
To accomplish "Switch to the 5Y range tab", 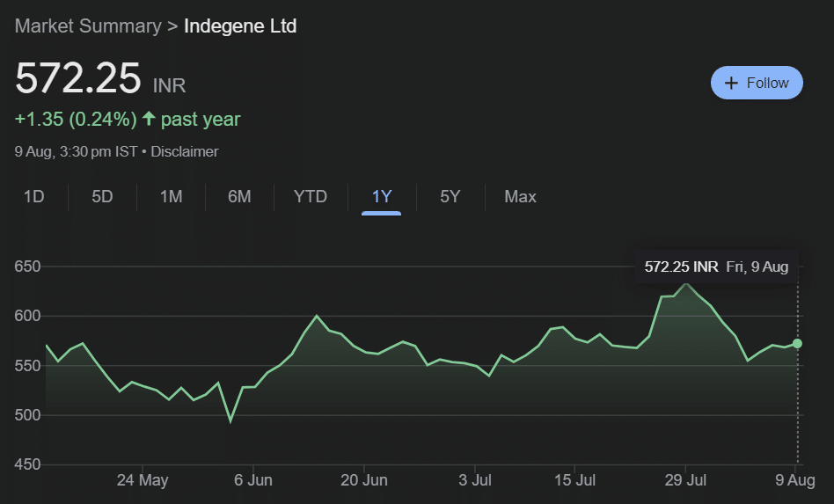I will coord(450,197).
